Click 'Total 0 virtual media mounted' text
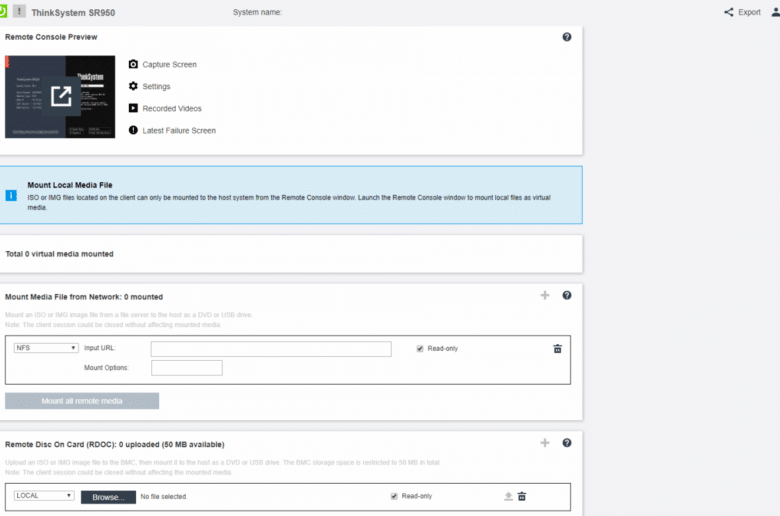 (59, 254)
